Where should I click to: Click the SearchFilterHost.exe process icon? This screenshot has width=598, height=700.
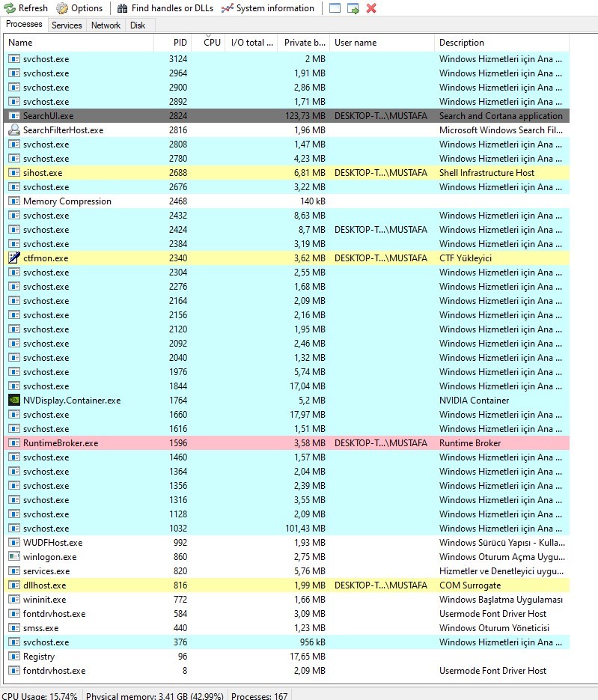click(14, 130)
